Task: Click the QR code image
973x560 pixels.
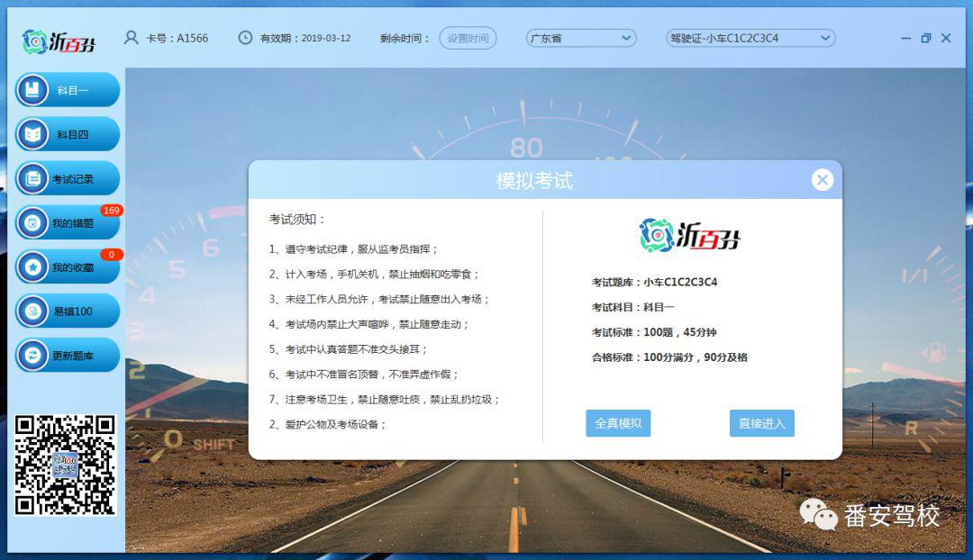Action: pos(65,465)
